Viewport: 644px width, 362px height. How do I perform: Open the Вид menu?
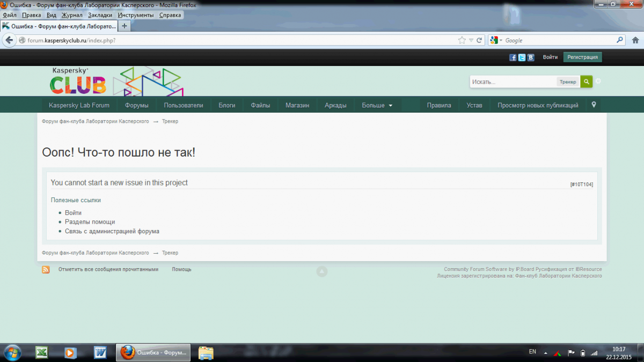coord(52,15)
